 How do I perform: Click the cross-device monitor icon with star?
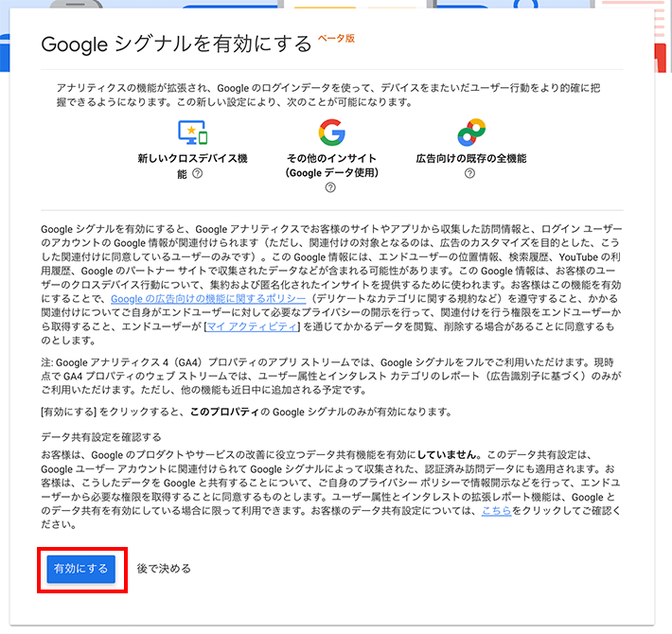193,132
